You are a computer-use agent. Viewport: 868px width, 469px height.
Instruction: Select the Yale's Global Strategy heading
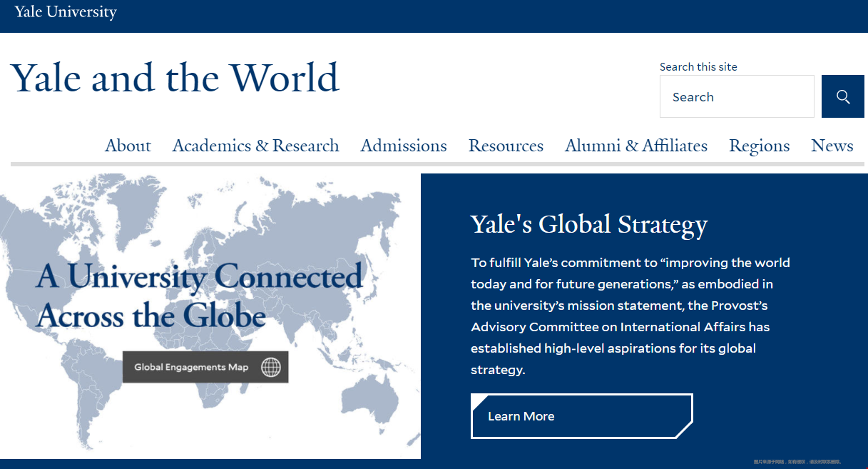pos(589,224)
